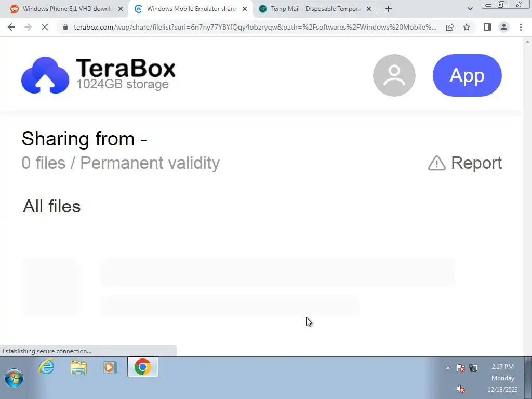Open the Action Center flag icon

tap(461, 368)
